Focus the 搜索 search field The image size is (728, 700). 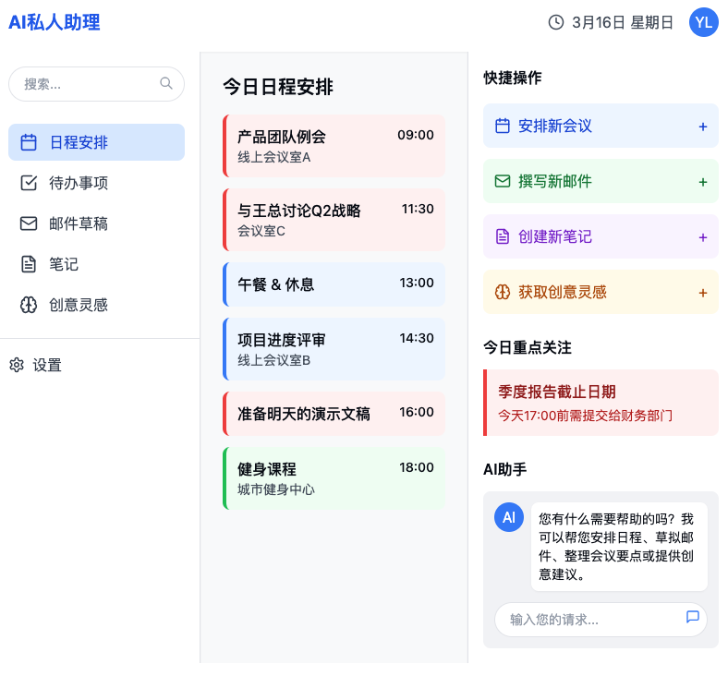97,84
